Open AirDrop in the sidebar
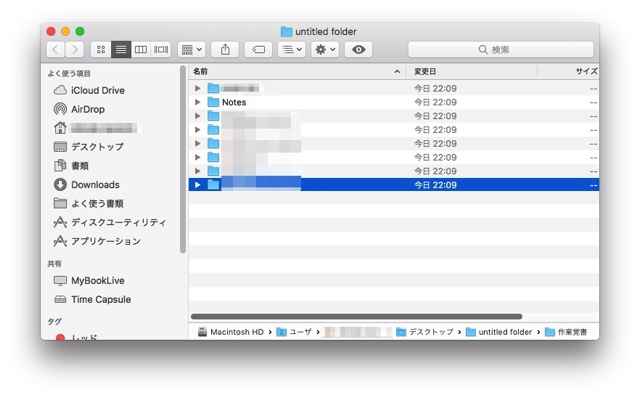640x398 pixels. click(79, 109)
